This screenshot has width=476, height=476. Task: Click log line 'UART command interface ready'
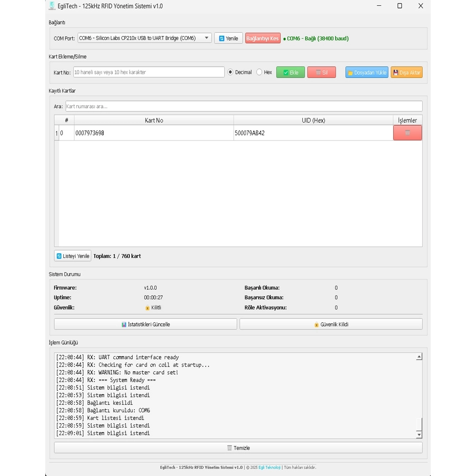(x=118, y=357)
